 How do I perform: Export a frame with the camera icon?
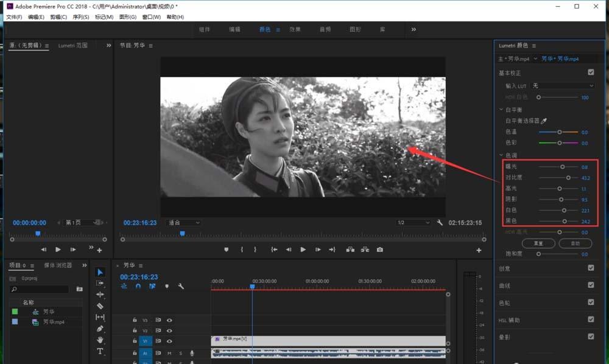click(381, 248)
